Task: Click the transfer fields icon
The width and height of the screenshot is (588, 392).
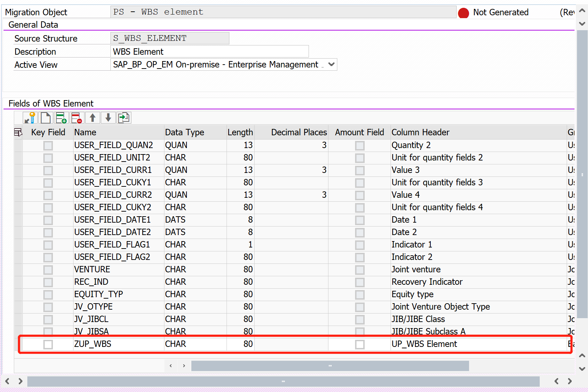Action: (124, 118)
